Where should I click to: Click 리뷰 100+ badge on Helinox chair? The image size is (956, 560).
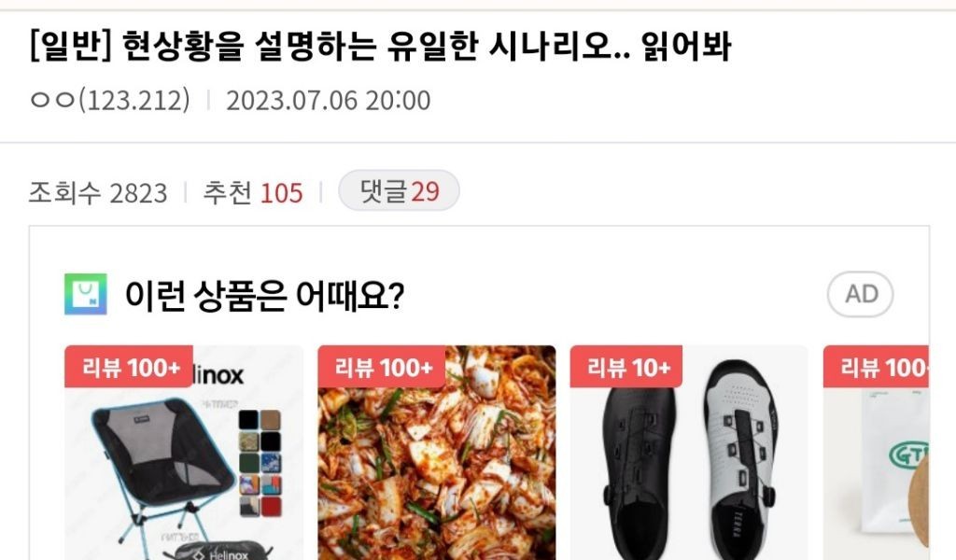tap(129, 367)
